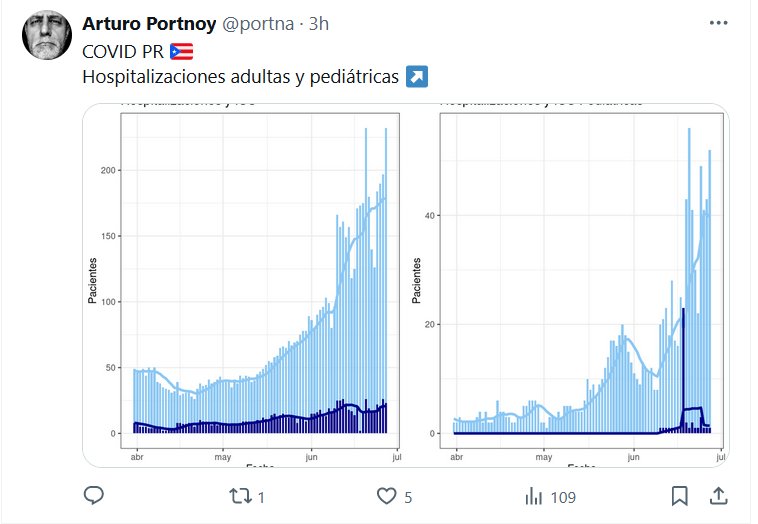Click the like count showing 5

pos(408,496)
